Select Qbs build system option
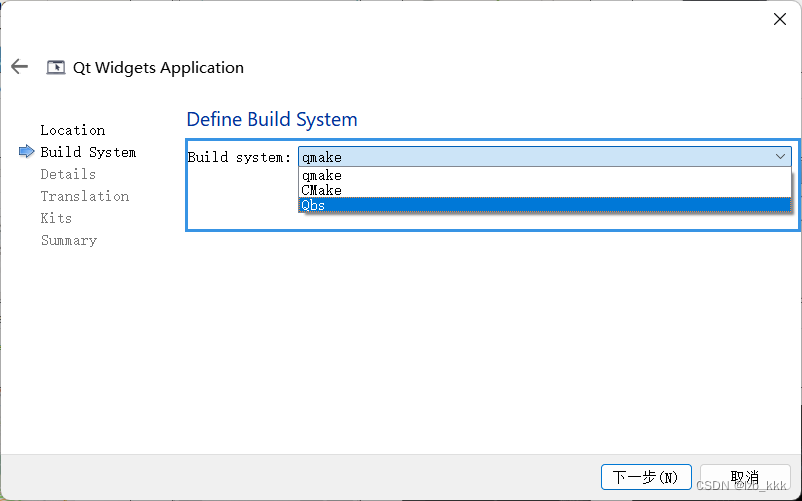This screenshot has height=501, width=802. (544, 205)
